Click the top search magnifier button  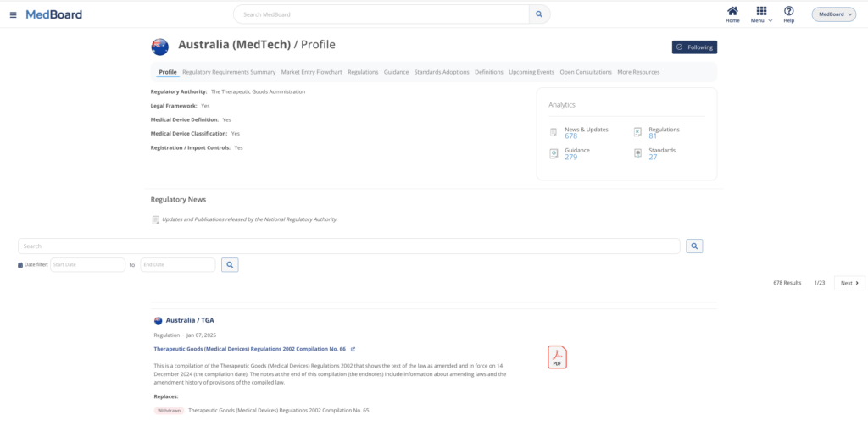[x=539, y=14]
